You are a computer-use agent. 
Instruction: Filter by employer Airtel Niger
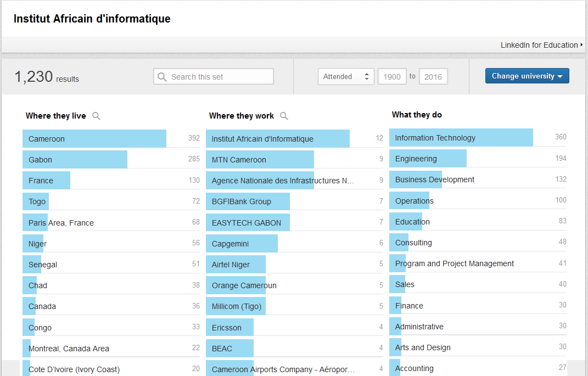point(294,265)
